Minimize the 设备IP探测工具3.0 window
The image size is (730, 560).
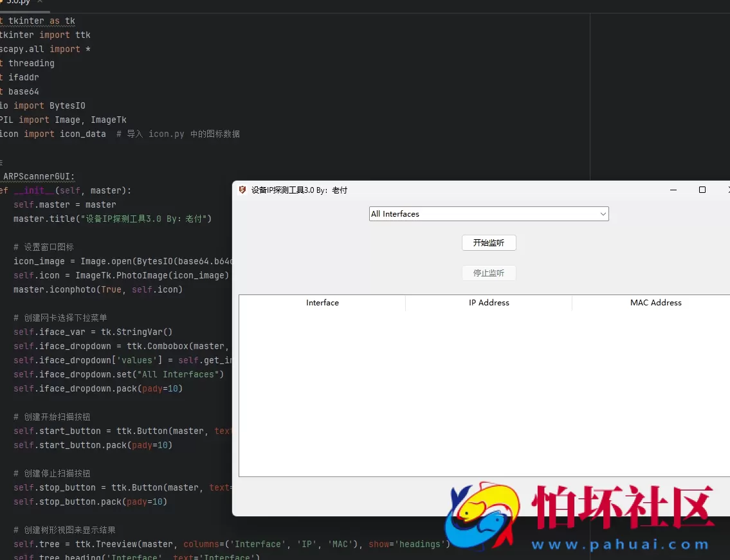tap(673, 190)
